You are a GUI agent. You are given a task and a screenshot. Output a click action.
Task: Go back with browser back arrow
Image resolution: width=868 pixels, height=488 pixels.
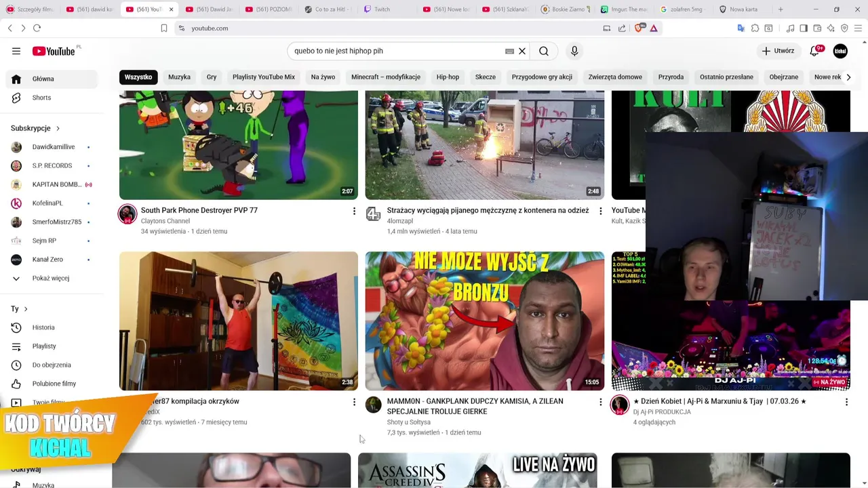coord(10,28)
